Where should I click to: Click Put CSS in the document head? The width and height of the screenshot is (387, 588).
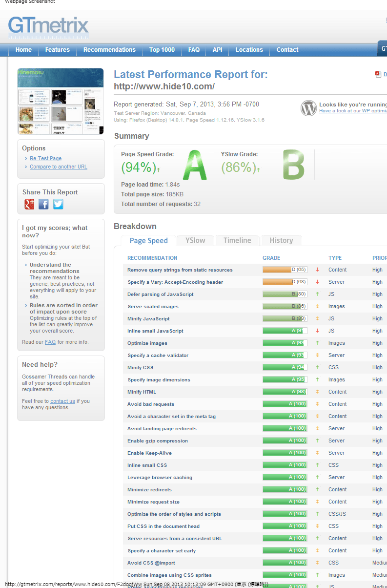163,526
